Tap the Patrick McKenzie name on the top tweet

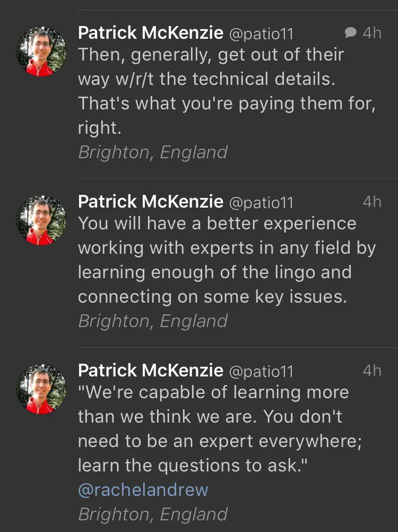point(150,33)
